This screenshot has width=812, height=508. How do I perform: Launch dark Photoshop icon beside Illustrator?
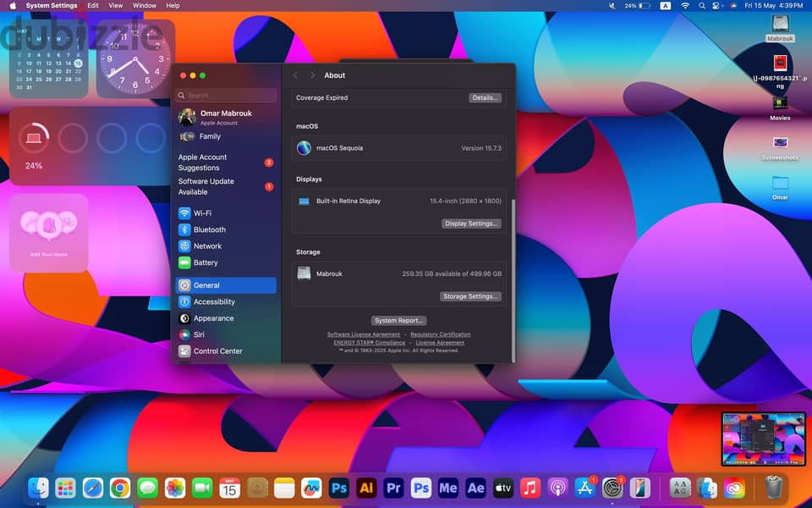338,488
